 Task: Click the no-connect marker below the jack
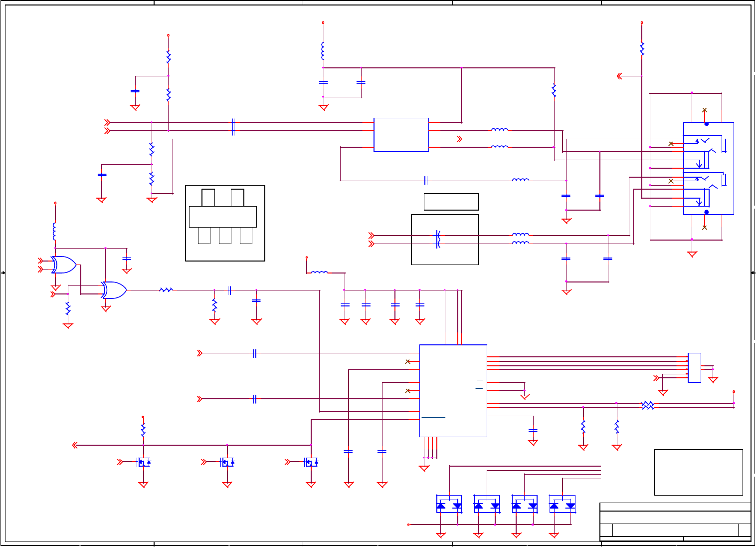[x=705, y=228]
